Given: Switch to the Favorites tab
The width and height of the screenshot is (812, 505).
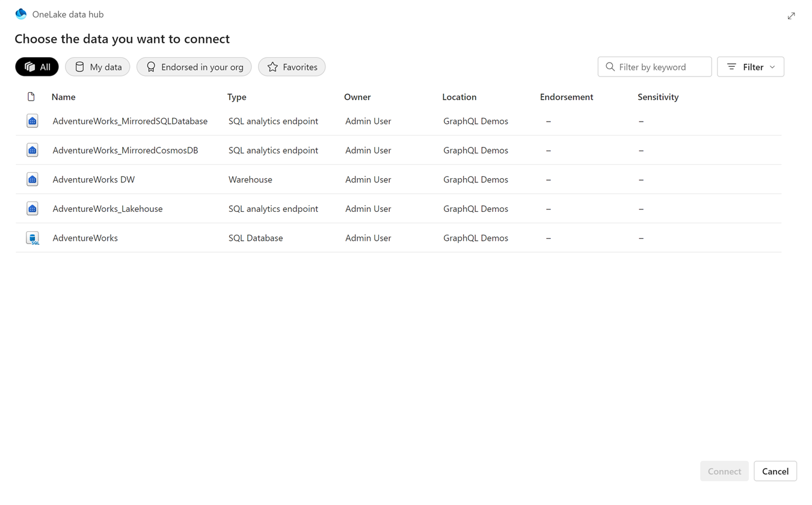Looking at the screenshot, I should click(292, 67).
